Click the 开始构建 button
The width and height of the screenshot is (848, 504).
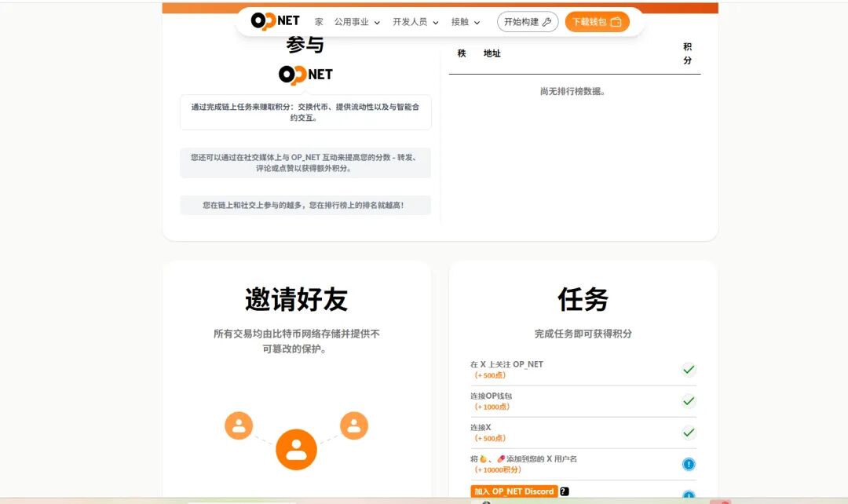click(528, 22)
